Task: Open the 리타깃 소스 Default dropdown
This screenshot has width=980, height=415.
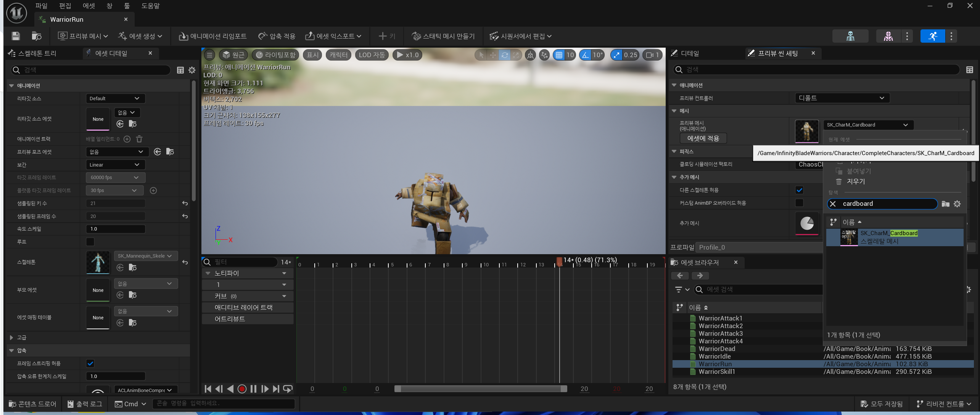Action: (x=115, y=99)
